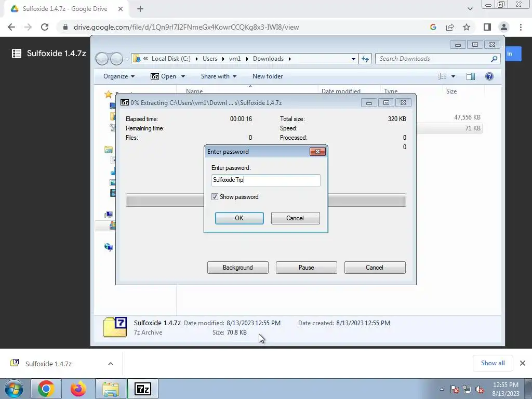
Task: Sort files by Date modified column
Action: [x=341, y=91]
